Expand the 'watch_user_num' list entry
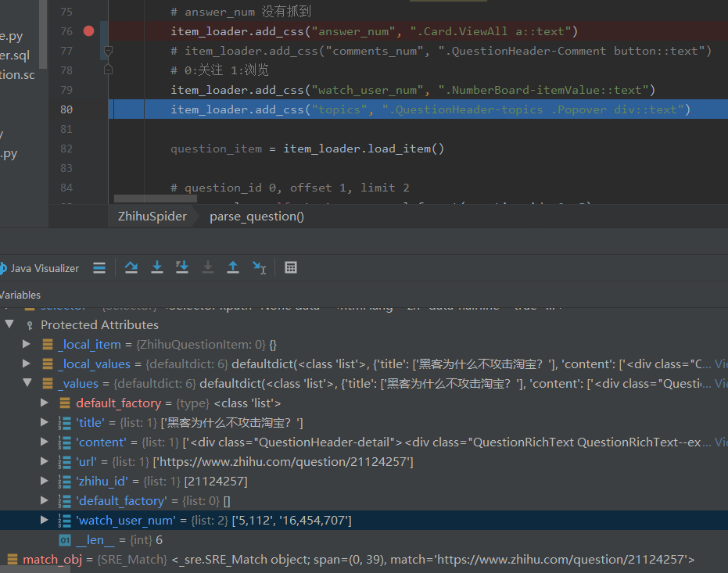Screen dimensions: 728x573 [x=44, y=520]
